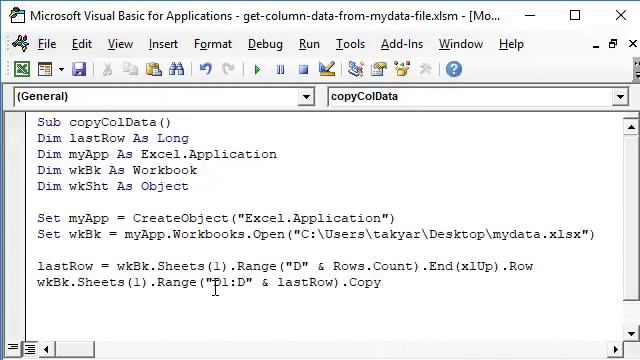
Task: Open the Project Explorer icon
Action: click(356, 69)
